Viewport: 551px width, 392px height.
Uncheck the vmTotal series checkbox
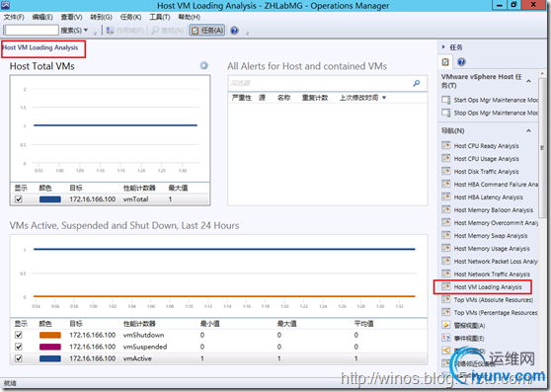point(19,199)
